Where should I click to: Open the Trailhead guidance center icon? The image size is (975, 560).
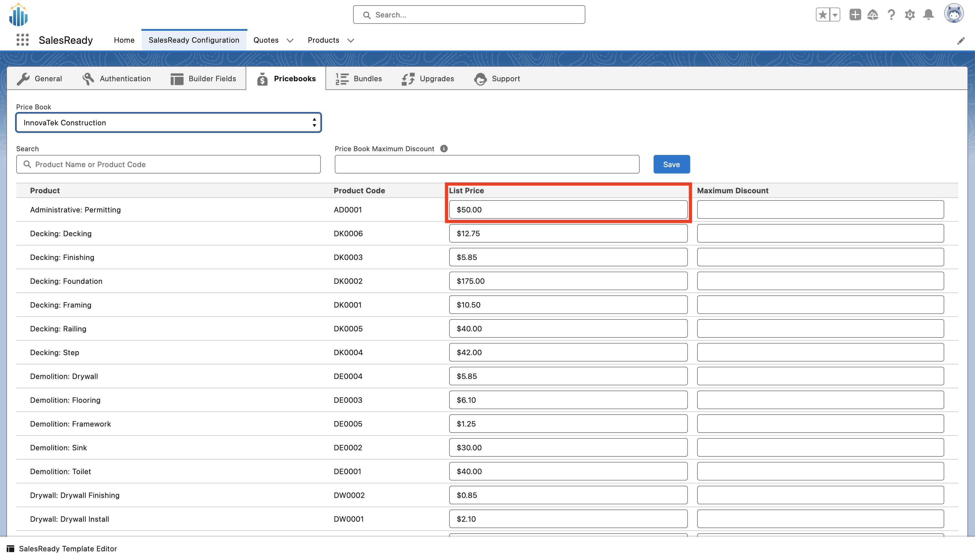873,15
